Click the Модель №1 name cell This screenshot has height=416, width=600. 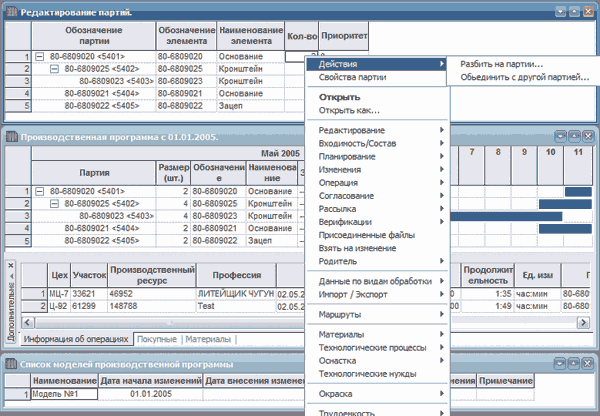64,394
